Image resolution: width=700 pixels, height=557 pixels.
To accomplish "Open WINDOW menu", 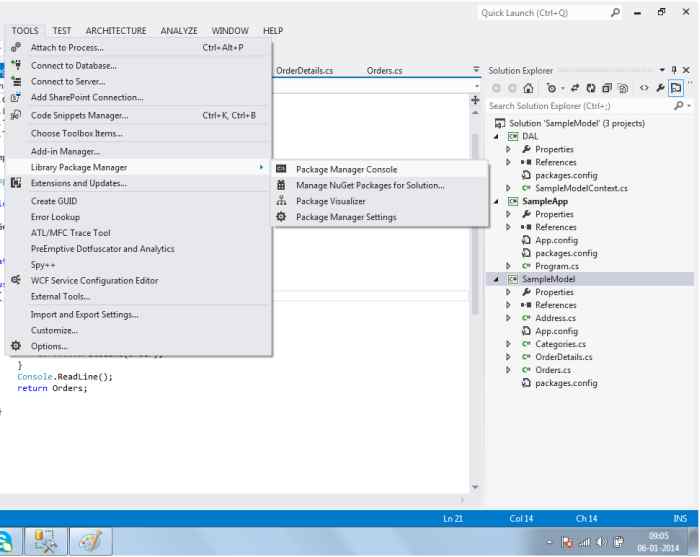I will coord(230,31).
